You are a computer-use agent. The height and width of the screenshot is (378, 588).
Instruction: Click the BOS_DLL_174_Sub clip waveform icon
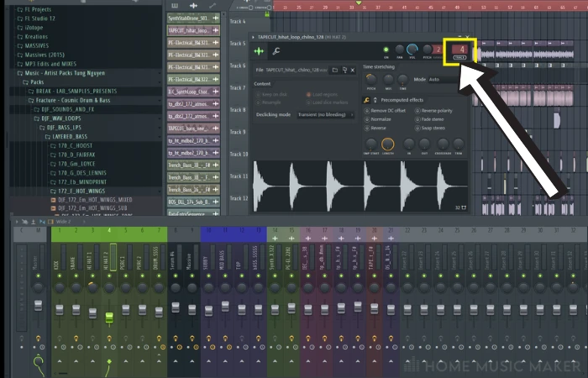[x=216, y=202]
